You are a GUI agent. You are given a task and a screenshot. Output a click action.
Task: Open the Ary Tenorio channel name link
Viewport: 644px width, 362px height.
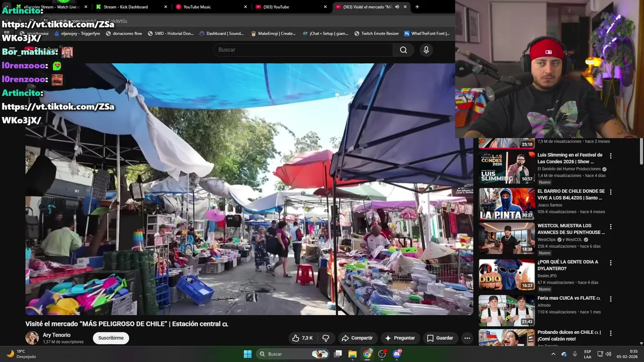pos(56,335)
